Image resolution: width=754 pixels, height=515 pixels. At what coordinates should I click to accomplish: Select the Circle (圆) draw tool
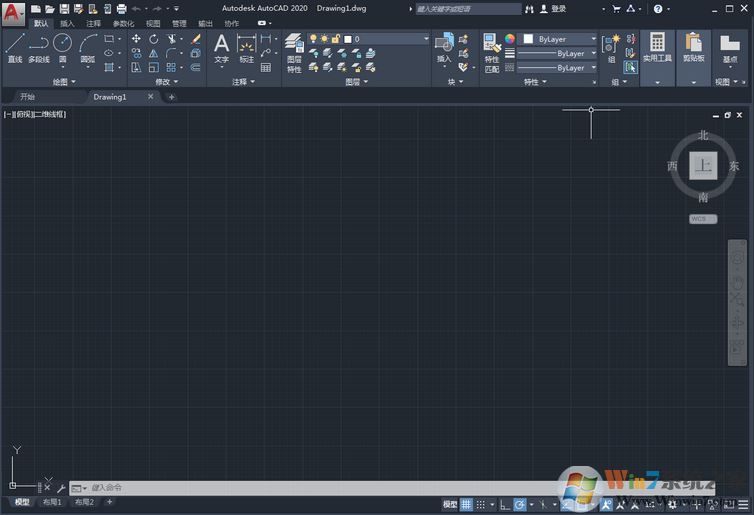(x=63, y=48)
